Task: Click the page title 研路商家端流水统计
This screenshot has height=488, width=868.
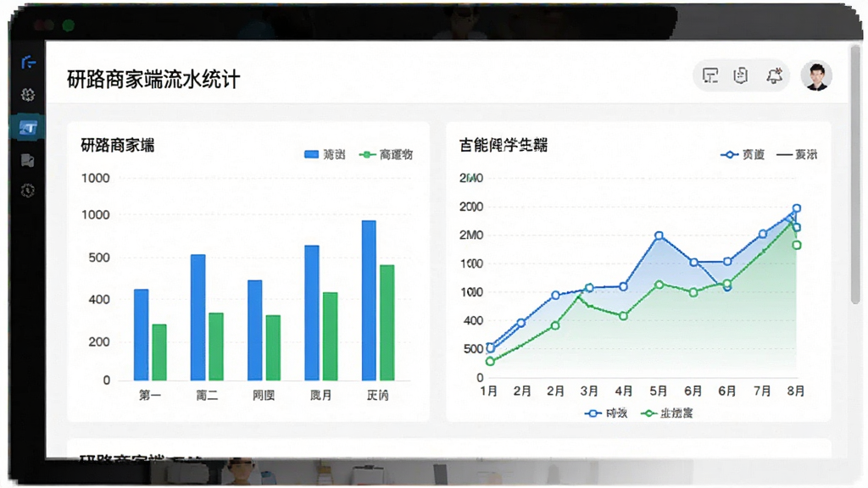Action: pyautogui.click(x=153, y=79)
